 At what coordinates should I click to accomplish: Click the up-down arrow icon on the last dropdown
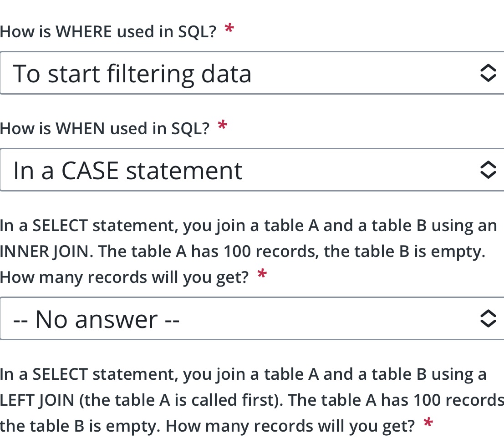tap(488, 318)
